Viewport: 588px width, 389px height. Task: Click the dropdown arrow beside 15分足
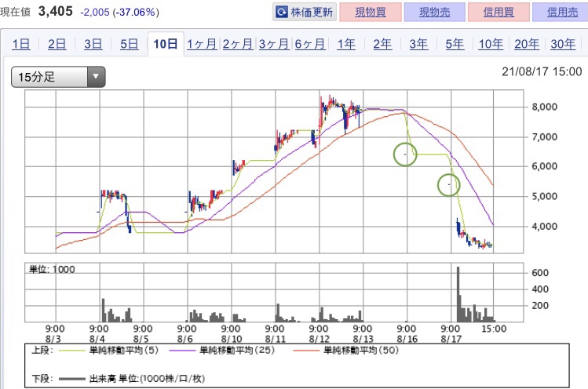(96, 77)
